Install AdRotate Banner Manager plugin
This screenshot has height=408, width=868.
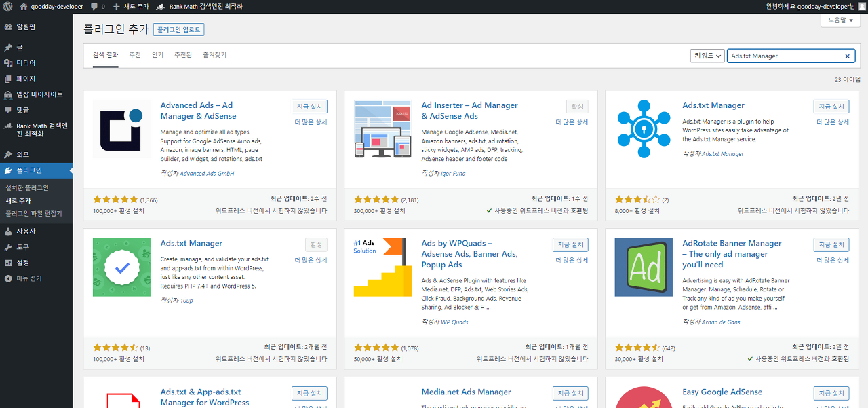click(x=831, y=244)
